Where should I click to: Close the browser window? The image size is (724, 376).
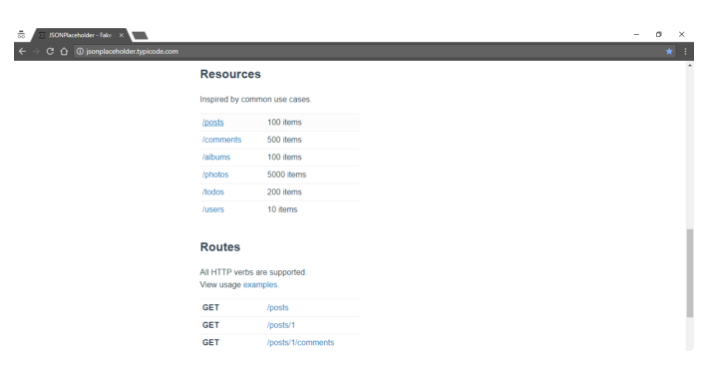[682, 34]
